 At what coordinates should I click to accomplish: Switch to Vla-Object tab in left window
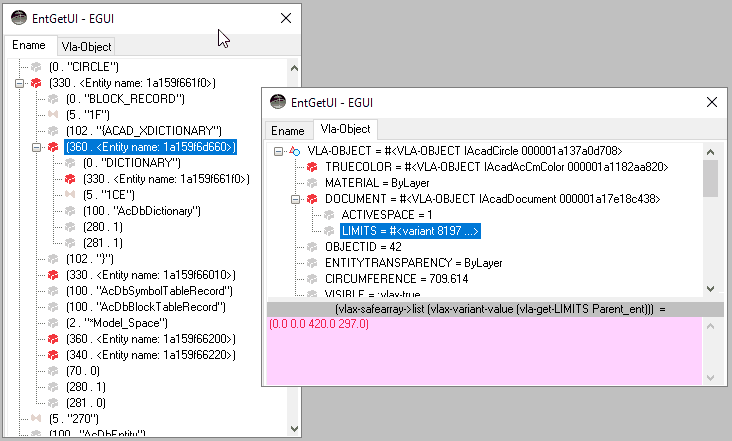tap(85, 46)
